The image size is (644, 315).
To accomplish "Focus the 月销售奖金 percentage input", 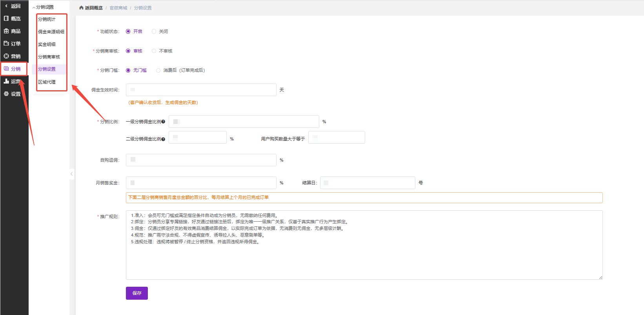I will coord(201,183).
